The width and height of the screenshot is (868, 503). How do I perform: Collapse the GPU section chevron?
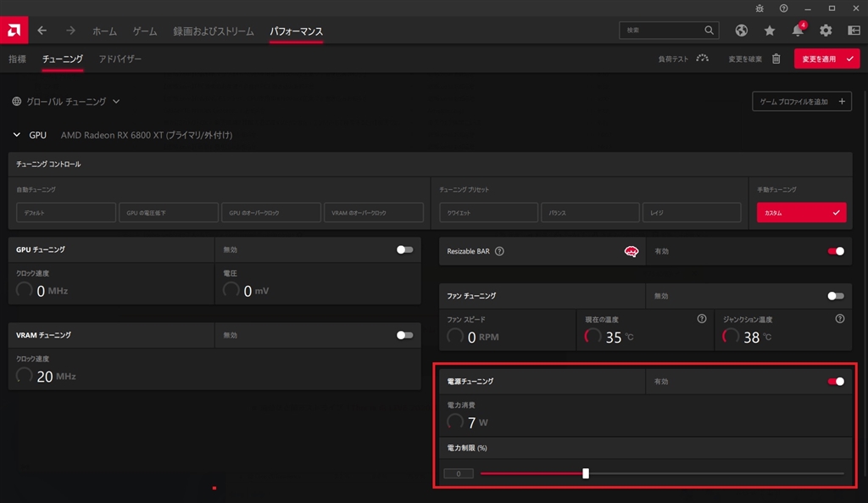pos(17,135)
